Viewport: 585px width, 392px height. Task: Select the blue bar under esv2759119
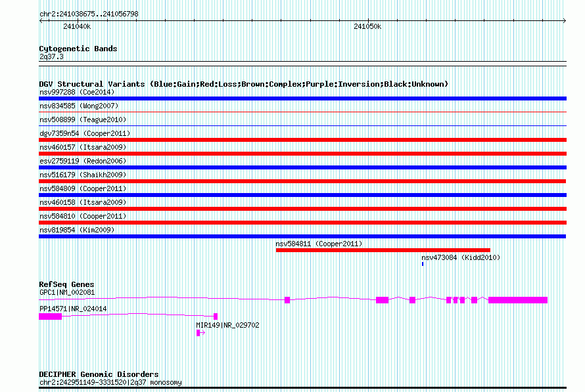(x=302, y=167)
